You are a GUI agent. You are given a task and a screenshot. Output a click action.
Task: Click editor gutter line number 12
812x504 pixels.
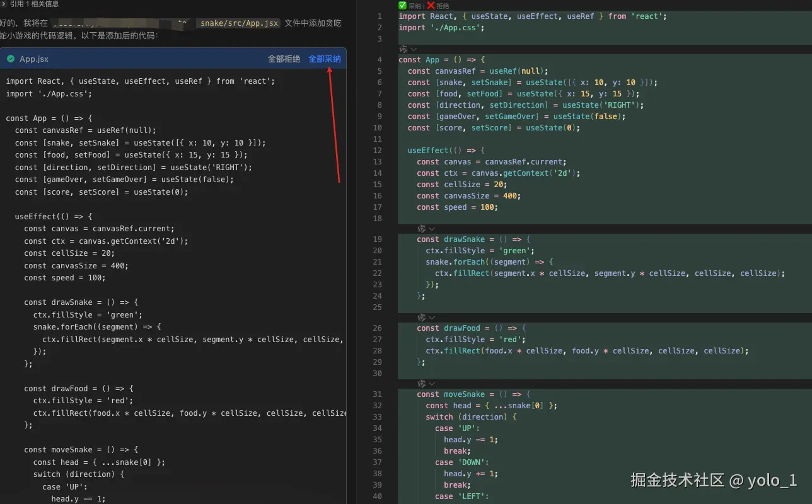tap(378, 151)
